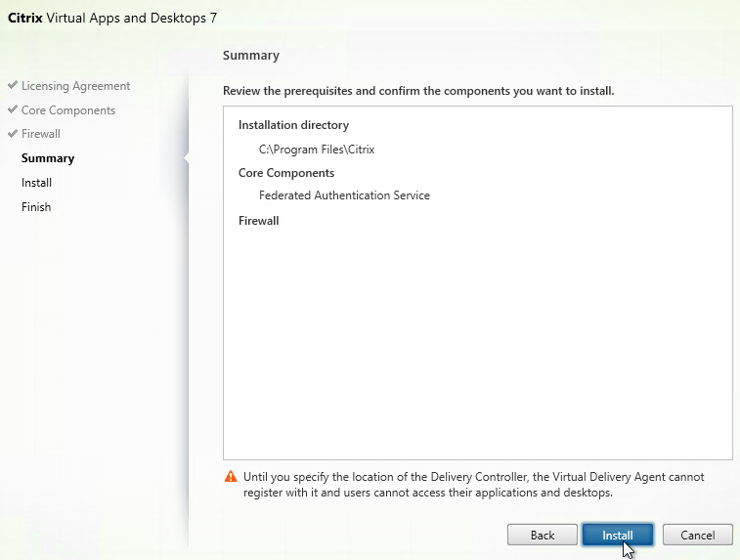Click the Firewall step checkmark icon
This screenshot has width=740, height=560.
tap(13, 134)
